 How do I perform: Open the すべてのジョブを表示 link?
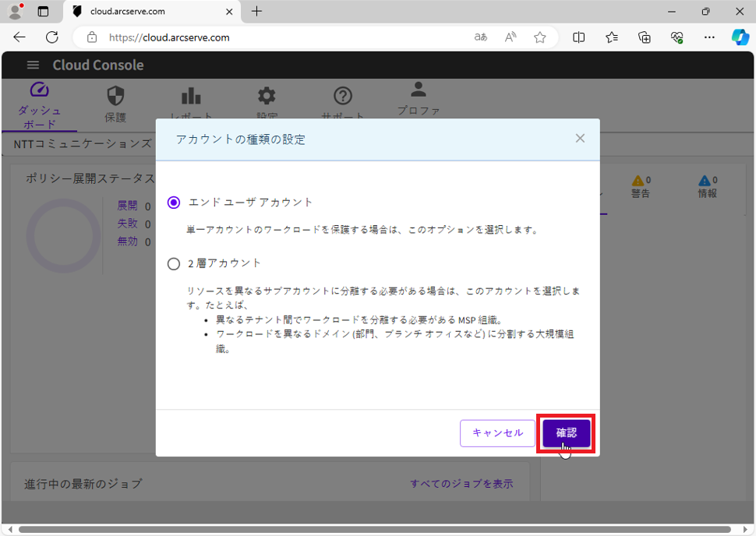(461, 484)
